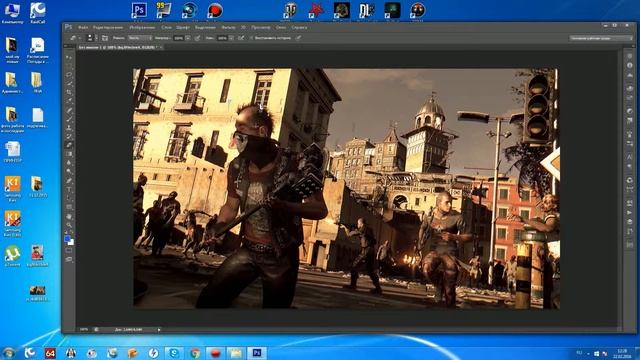This screenshot has width=640, height=360.
Task: Toggle Quick Mask mode
Action: (69, 251)
